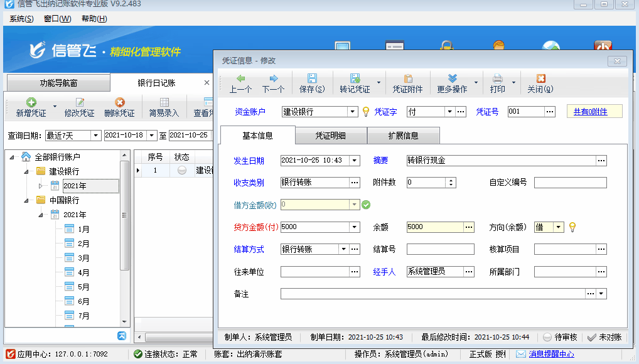Click the 下一个 next voucher arrow icon
Image resolution: width=639 pixels, height=364 pixels.
pos(273,78)
